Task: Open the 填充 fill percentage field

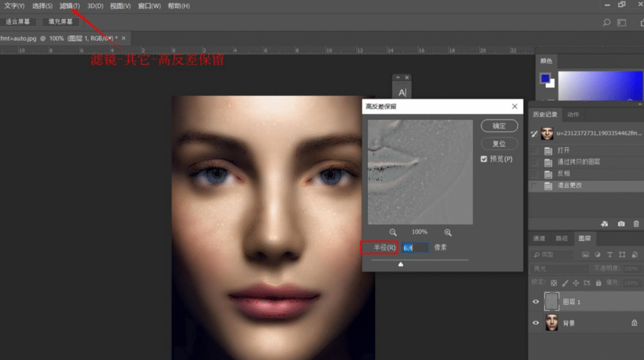Action: [x=631, y=283]
